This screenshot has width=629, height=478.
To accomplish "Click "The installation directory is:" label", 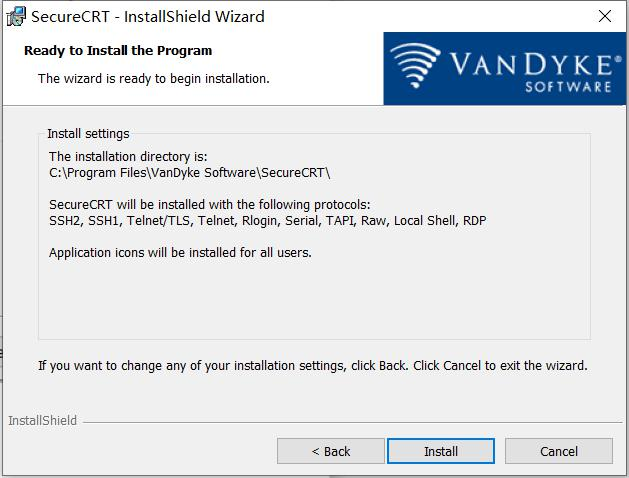I will coord(128,156).
